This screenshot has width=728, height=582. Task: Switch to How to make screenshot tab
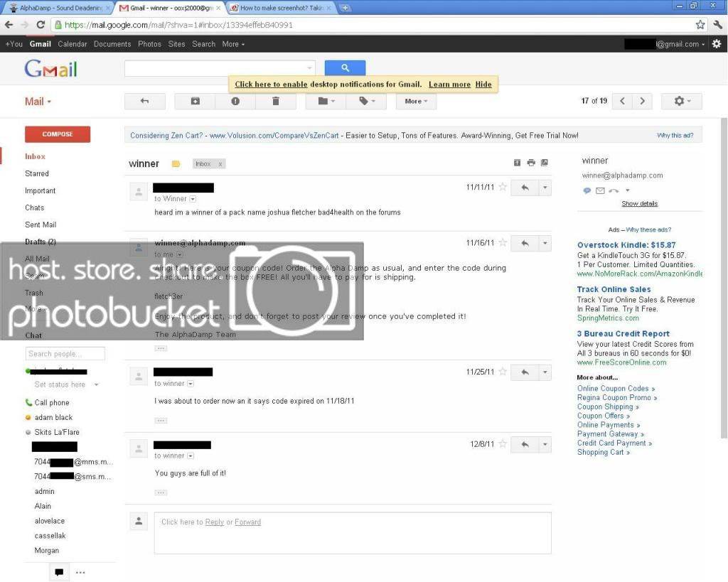[x=282, y=8]
